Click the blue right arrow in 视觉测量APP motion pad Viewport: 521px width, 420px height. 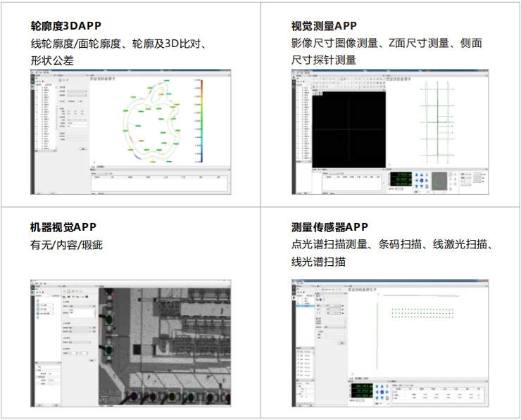pyautogui.click(x=427, y=180)
